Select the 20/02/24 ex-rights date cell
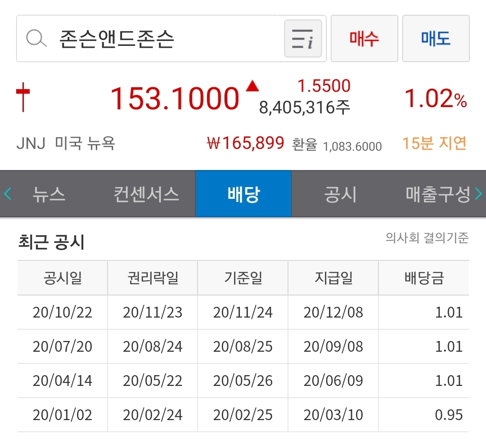The width and height of the screenshot is (486, 448). 153,415
